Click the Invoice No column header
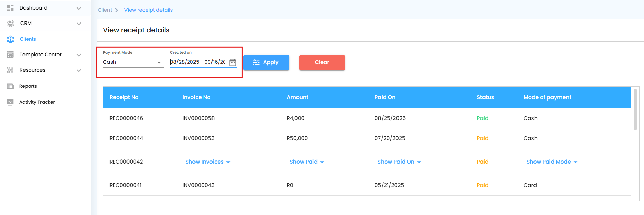 tap(196, 97)
